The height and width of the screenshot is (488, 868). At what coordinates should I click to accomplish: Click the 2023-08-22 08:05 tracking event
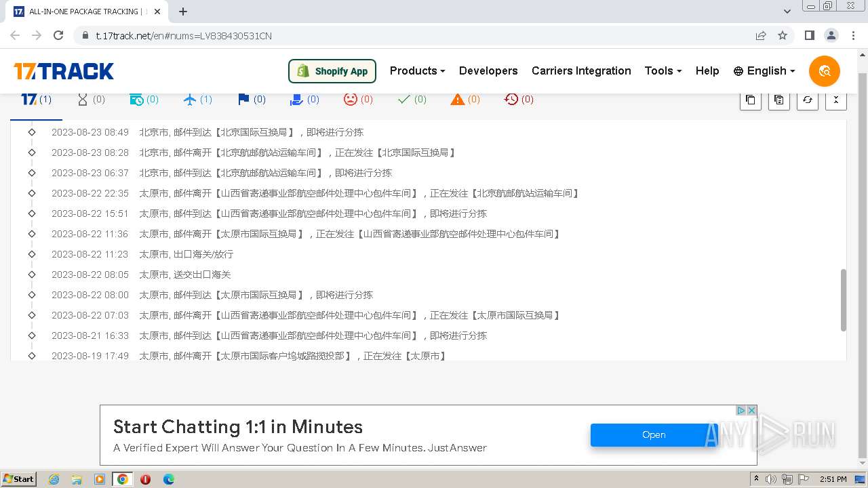142,274
